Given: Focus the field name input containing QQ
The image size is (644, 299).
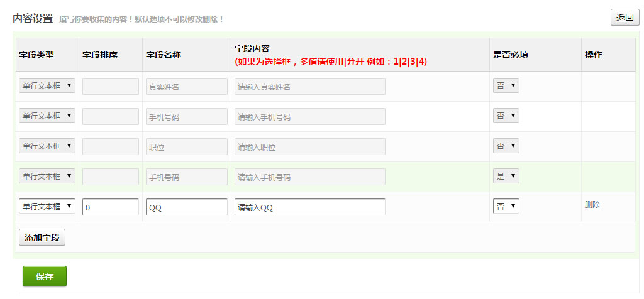Looking at the screenshot, I should [x=186, y=207].
